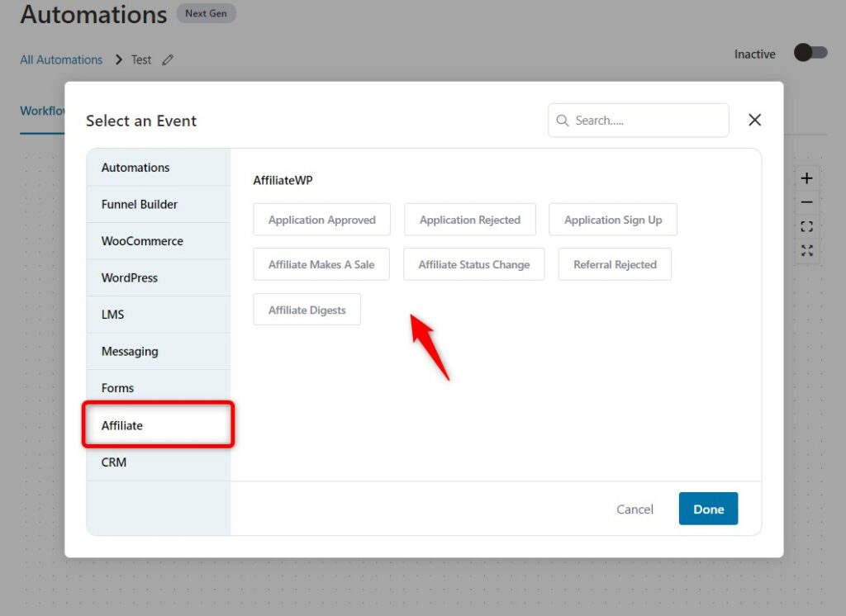Click the Next Gen badge

click(206, 13)
